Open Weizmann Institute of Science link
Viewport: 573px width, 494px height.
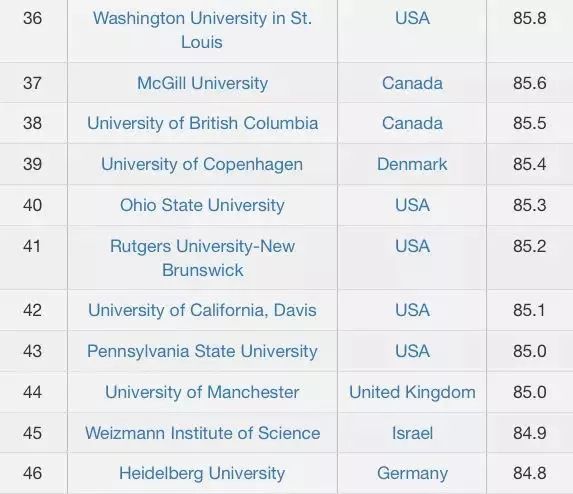202,433
